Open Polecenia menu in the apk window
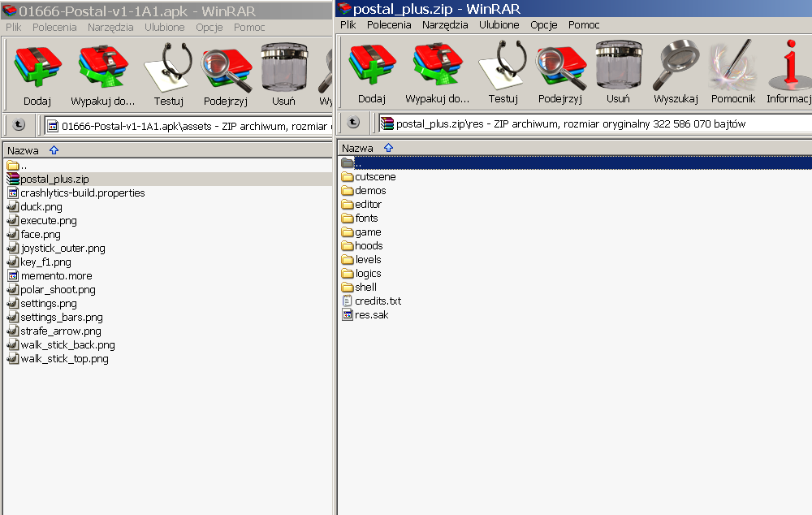812x515 pixels. [x=54, y=28]
